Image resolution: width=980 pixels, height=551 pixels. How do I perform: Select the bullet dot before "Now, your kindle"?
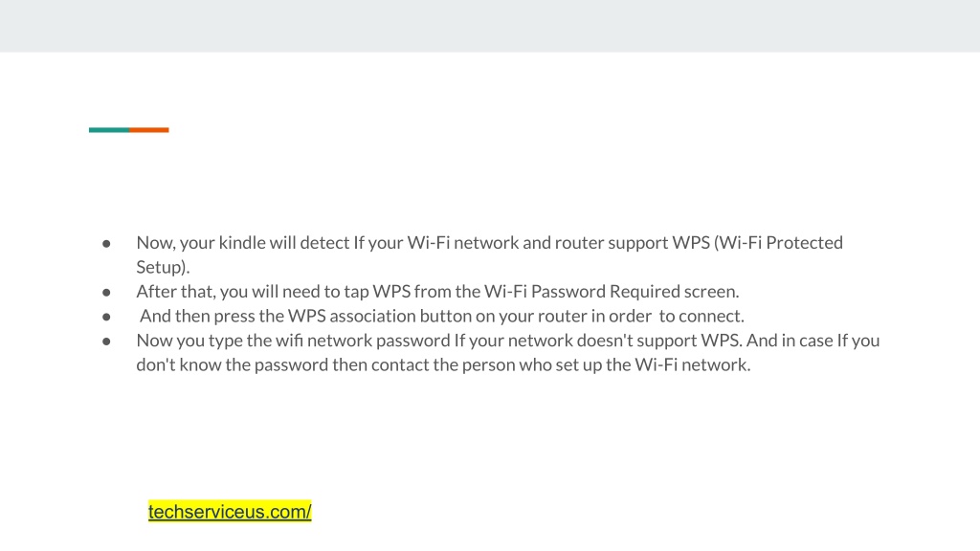[x=106, y=243]
